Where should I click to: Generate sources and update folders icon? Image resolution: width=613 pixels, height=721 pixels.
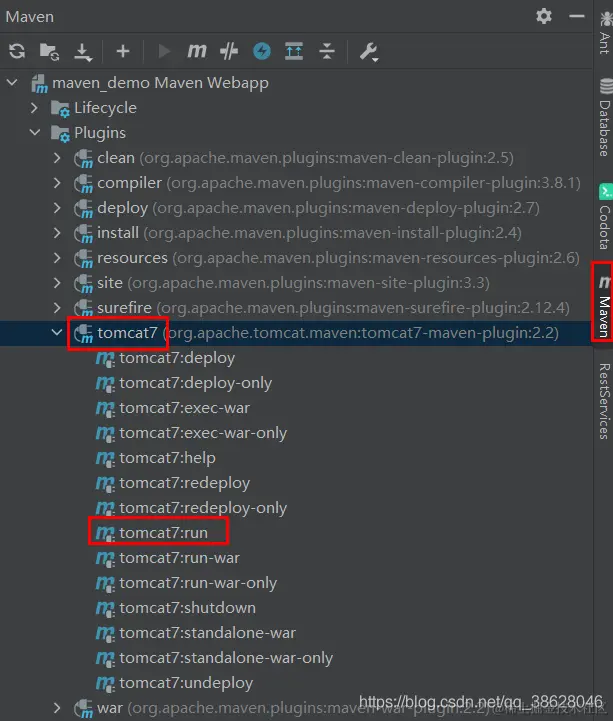(x=49, y=51)
